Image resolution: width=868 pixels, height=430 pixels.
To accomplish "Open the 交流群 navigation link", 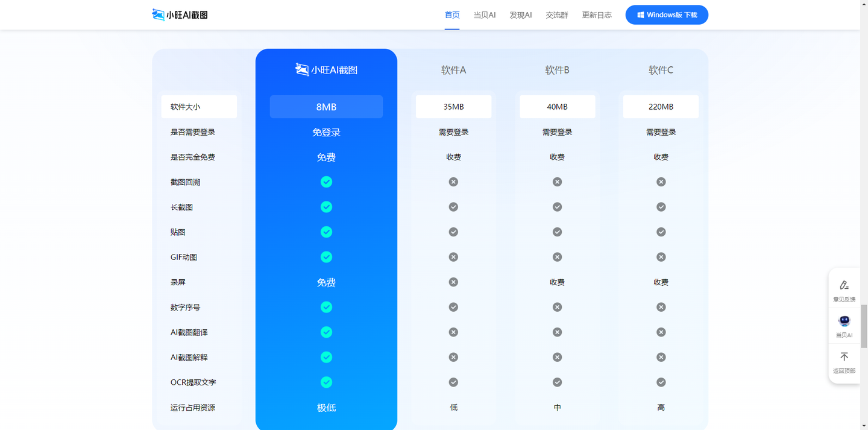I will pyautogui.click(x=556, y=15).
